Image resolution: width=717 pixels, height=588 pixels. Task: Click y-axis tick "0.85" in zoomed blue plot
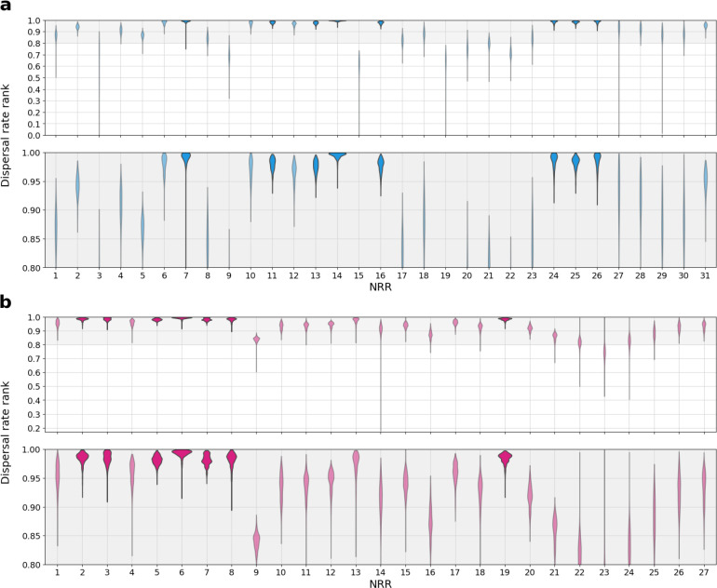click(x=33, y=239)
